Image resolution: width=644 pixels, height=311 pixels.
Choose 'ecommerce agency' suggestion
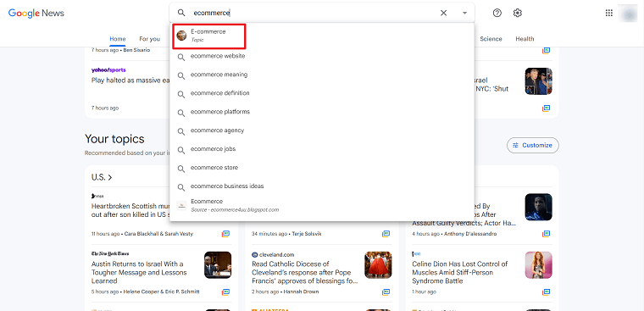tap(322, 131)
